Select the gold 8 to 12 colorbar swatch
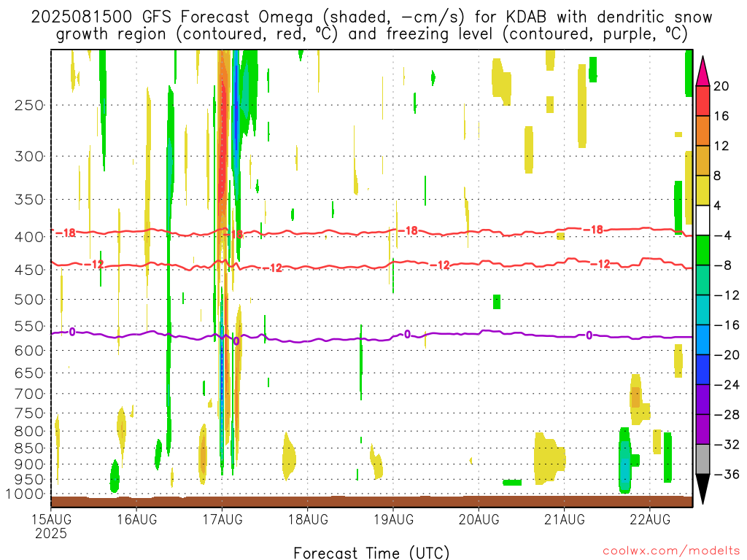Viewport: 747px width, 560px height. [703, 161]
